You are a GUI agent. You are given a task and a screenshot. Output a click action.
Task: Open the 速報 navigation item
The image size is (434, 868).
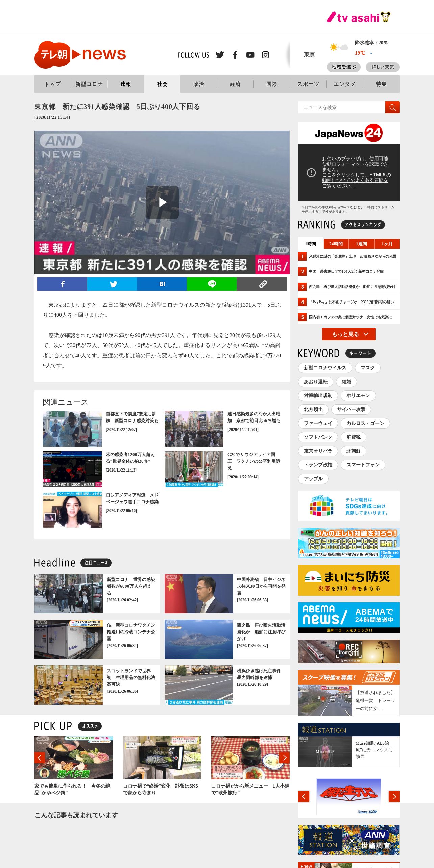126,84
